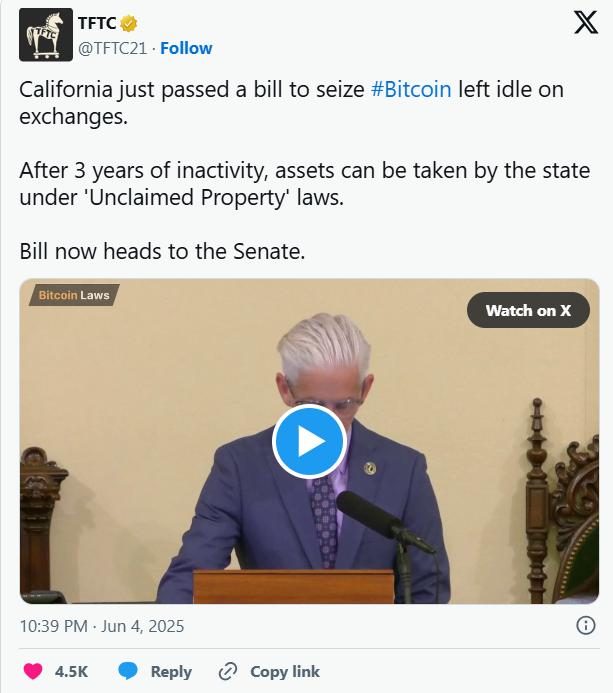Click the tweet info icon
The width and height of the screenshot is (613, 693).
tap(586, 626)
